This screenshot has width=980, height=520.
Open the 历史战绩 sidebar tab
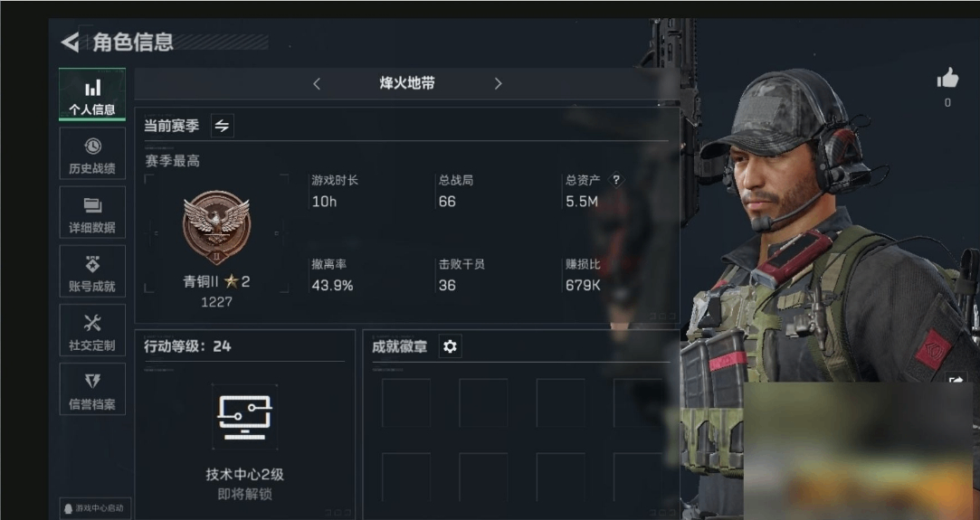pos(92,154)
